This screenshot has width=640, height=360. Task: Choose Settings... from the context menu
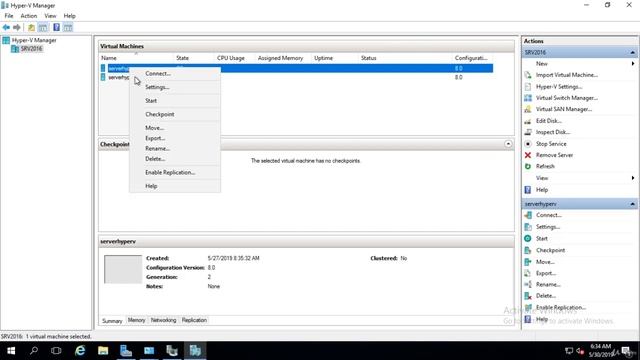pyautogui.click(x=175, y=87)
